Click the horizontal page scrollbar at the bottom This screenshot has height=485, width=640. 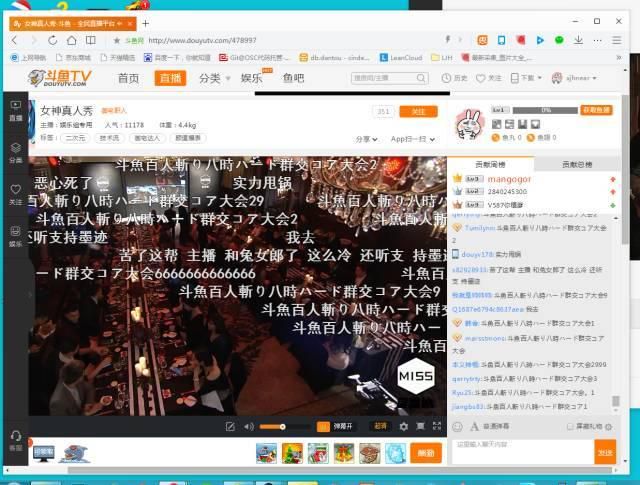point(340,471)
